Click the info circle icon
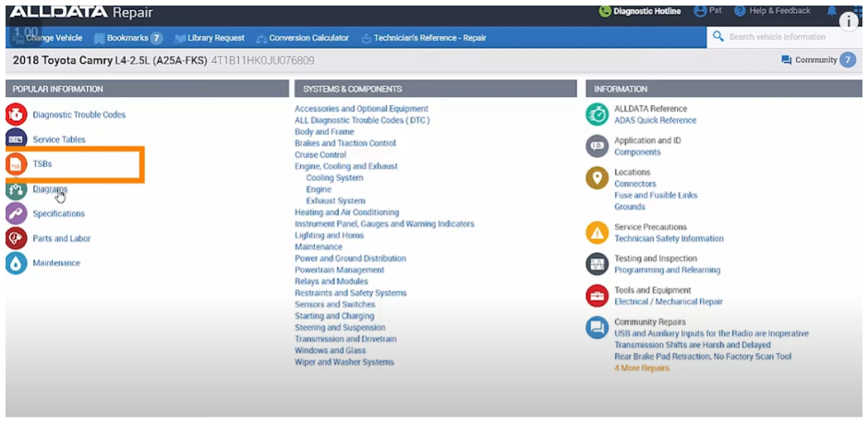The image size is (868, 423). (849, 21)
